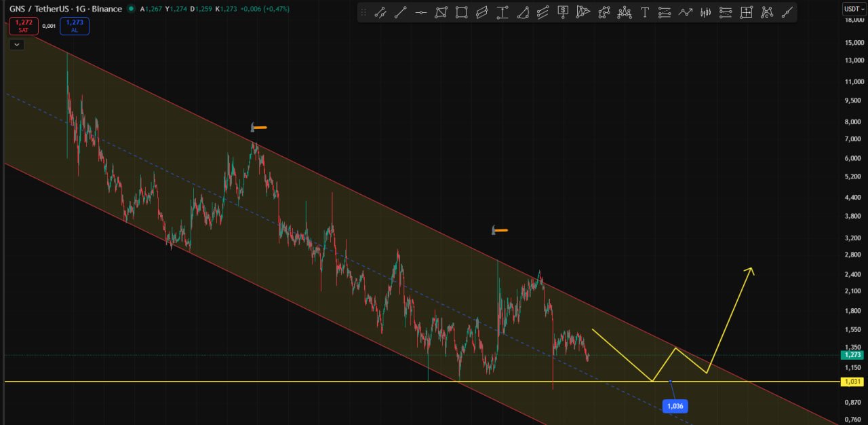Select the polyline polygon tool
This screenshot has width=868, height=425.
coord(604,12)
